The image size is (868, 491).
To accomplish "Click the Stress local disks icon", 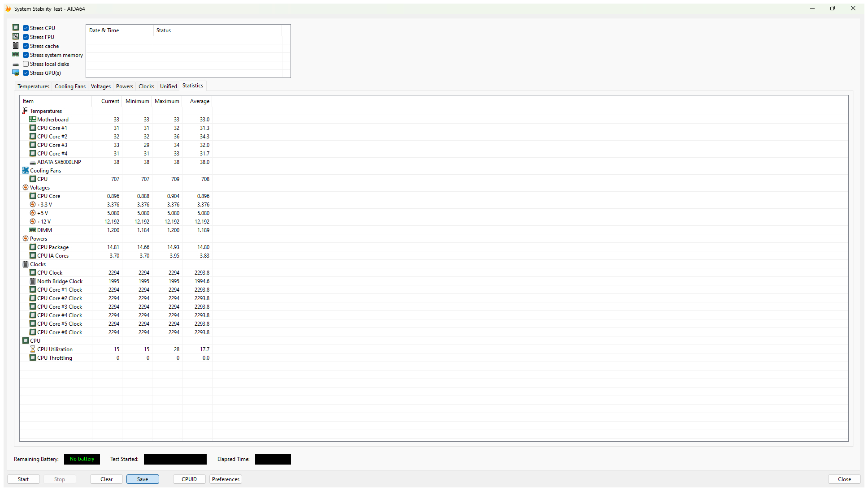I will tap(16, 64).
